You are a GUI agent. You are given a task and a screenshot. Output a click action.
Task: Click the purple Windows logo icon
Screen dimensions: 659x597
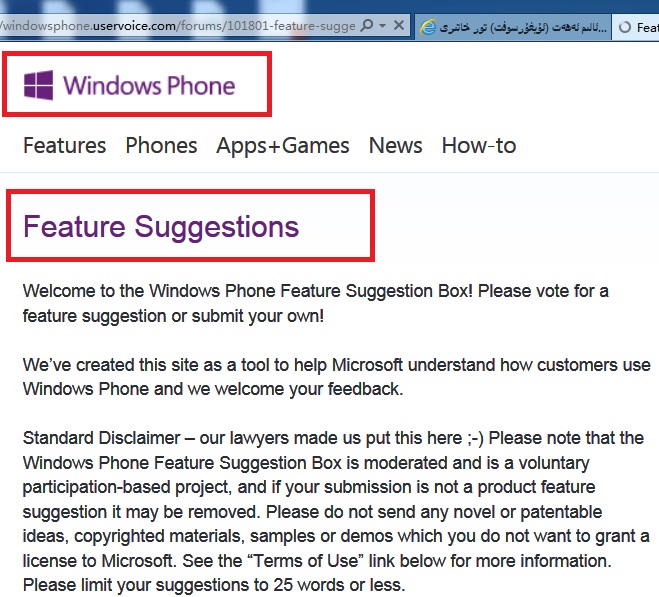tap(39, 85)
